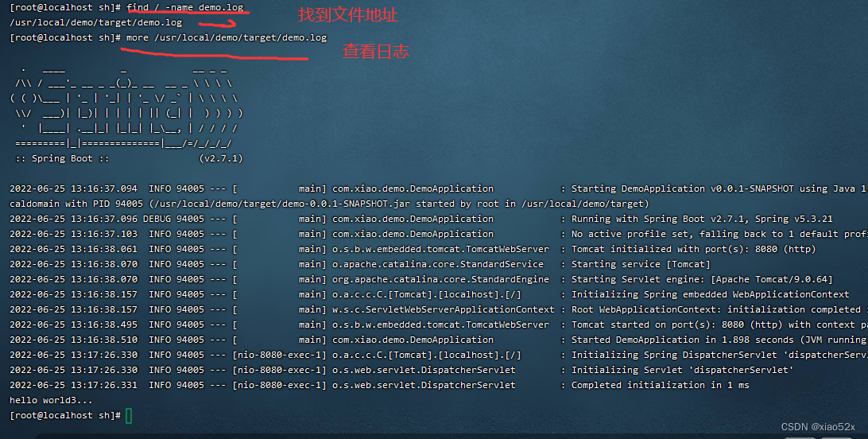868x439 pixels.
Task: Click DispatcherServlet logger in 'Completed initialization' row
Action: pyautogui.click(x=424, y=385)
